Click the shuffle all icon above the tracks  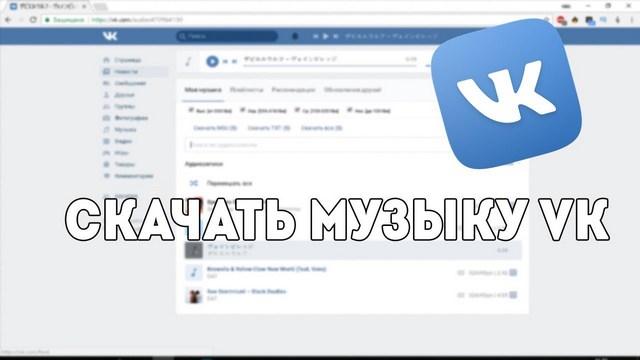coord(194,183)
